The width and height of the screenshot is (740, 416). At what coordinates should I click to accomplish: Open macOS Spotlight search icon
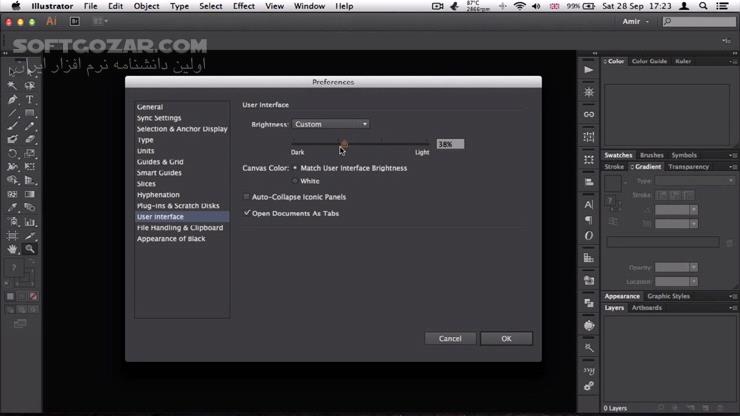(703, 6)
